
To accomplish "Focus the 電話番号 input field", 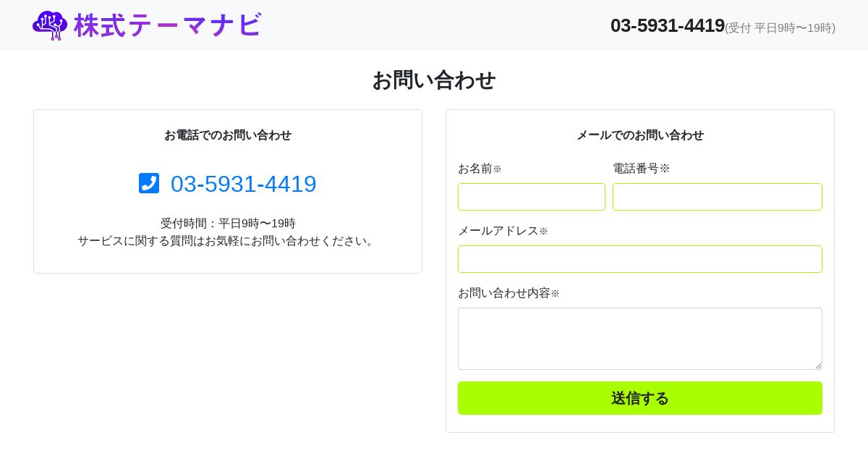I will (717, 197).
